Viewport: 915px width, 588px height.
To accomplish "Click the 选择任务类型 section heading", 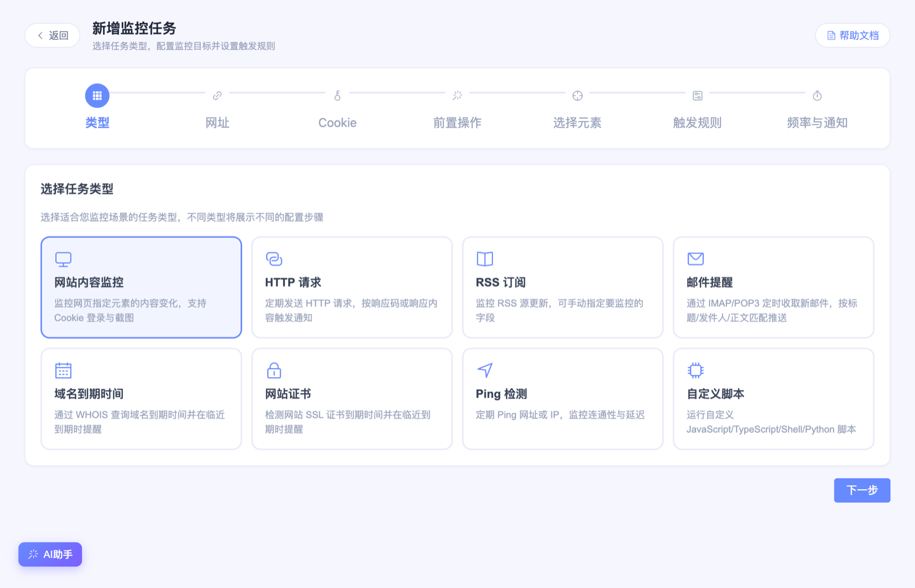I will tap(77, 189).
